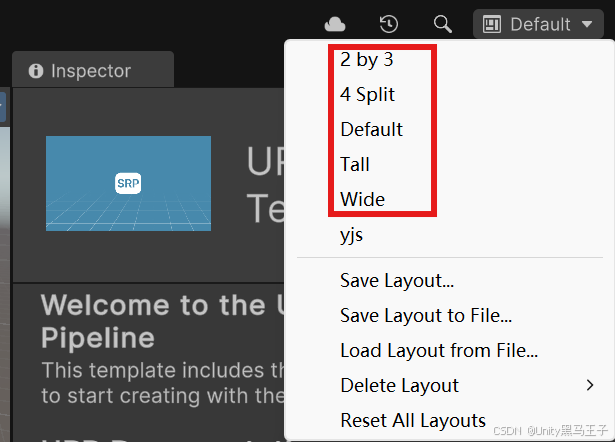Click the search magnifier icon
615x442 pixels.
(443, 24)
